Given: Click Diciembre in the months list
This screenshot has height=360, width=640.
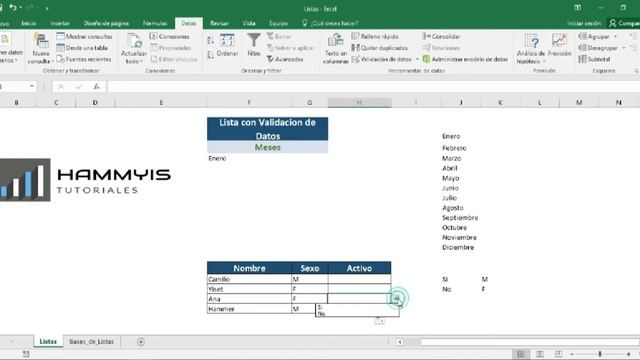Looking at the screenshot, I should (458, 247).
